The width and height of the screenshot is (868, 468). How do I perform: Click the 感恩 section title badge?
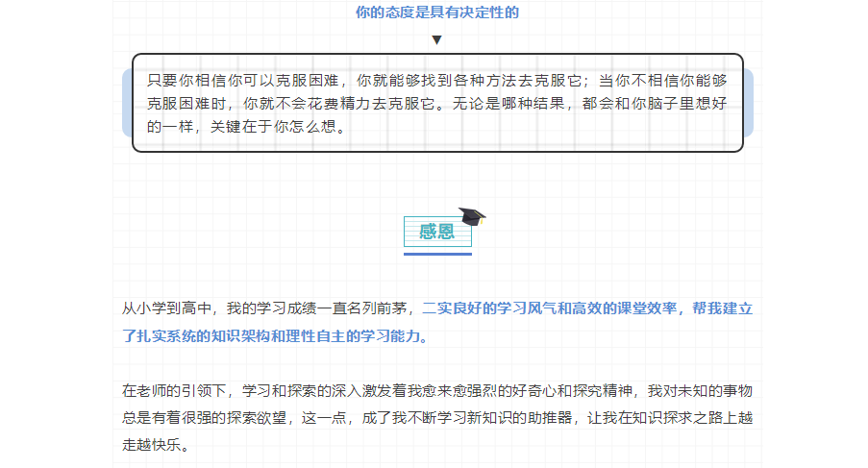coord(436,232)
